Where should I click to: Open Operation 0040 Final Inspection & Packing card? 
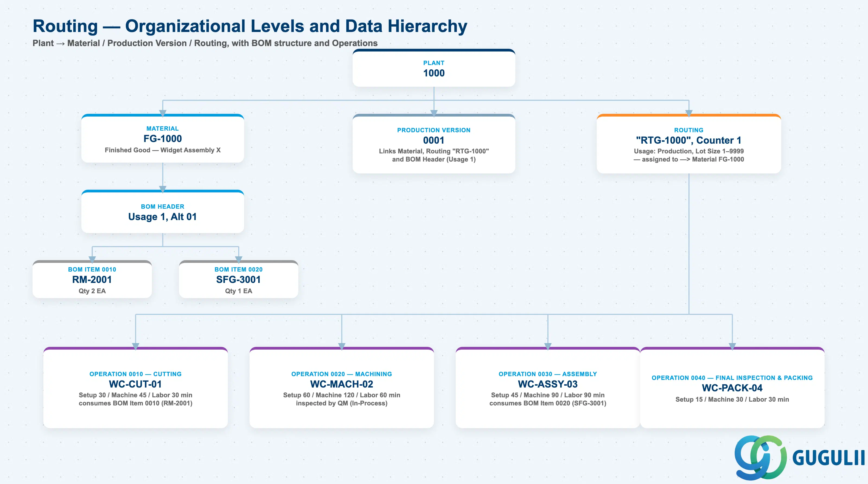(x=732, y=388)
